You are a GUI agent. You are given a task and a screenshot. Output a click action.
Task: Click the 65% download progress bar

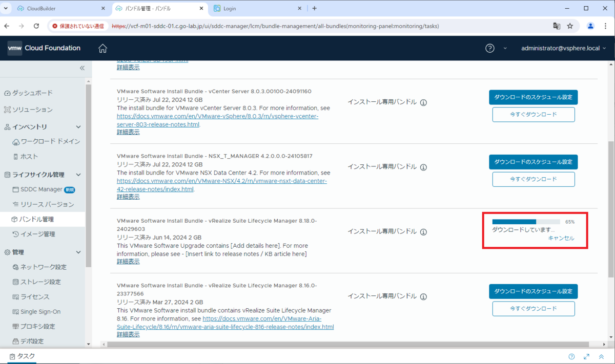[526, 222]
